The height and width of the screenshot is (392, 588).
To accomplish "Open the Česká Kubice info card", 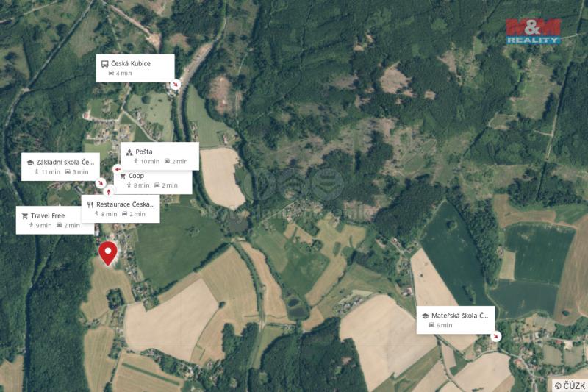I will [x=135, y=68].
